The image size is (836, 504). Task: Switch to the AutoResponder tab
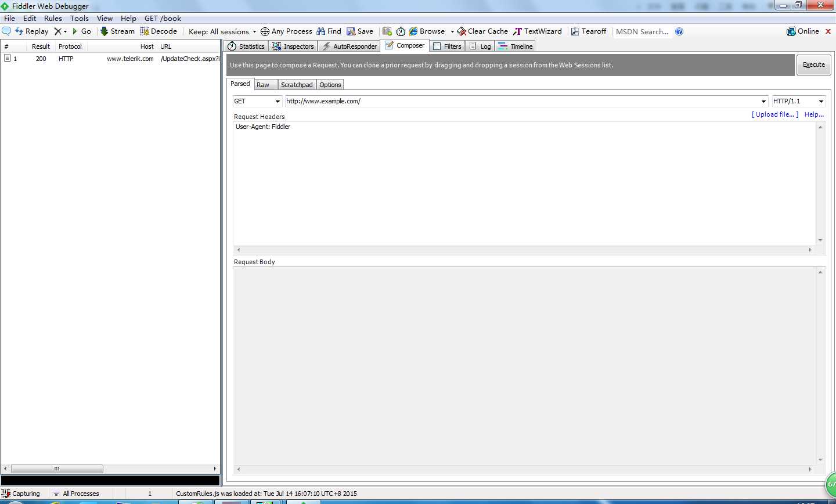pyautogui.click(x=349, y=46)
